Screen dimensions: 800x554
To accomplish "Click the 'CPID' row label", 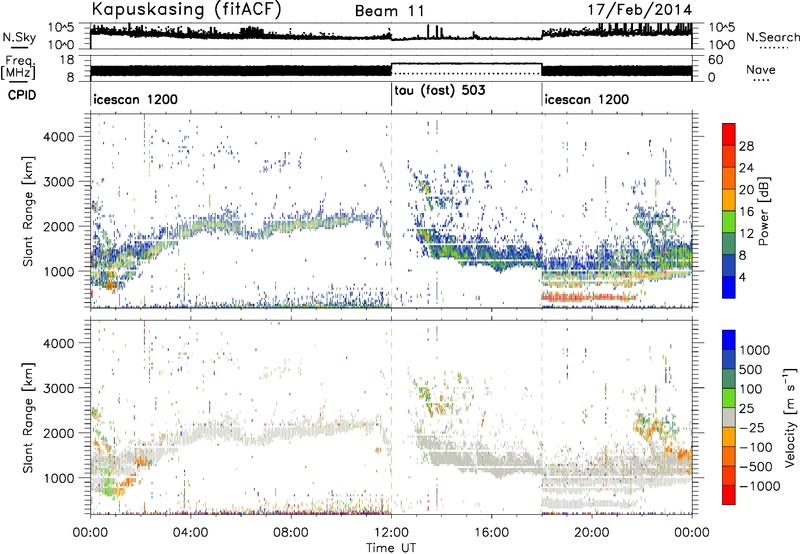I will coord(22,95).
